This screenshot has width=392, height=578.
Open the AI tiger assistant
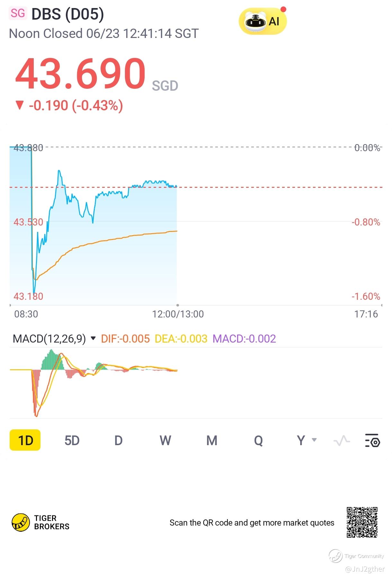(x=263, y=21)
